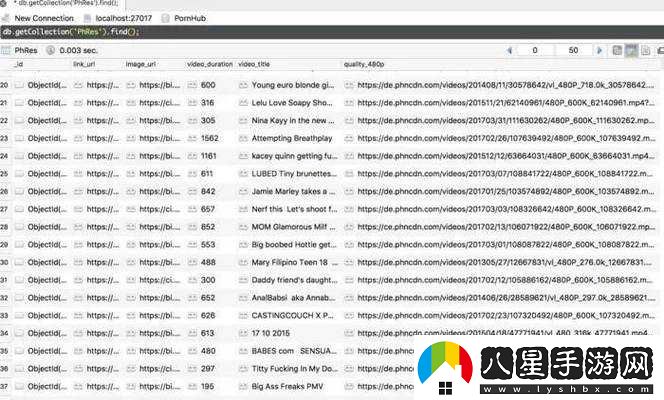Click the PhRes collection table icon
664x400 pixels.
coord(6,50)
